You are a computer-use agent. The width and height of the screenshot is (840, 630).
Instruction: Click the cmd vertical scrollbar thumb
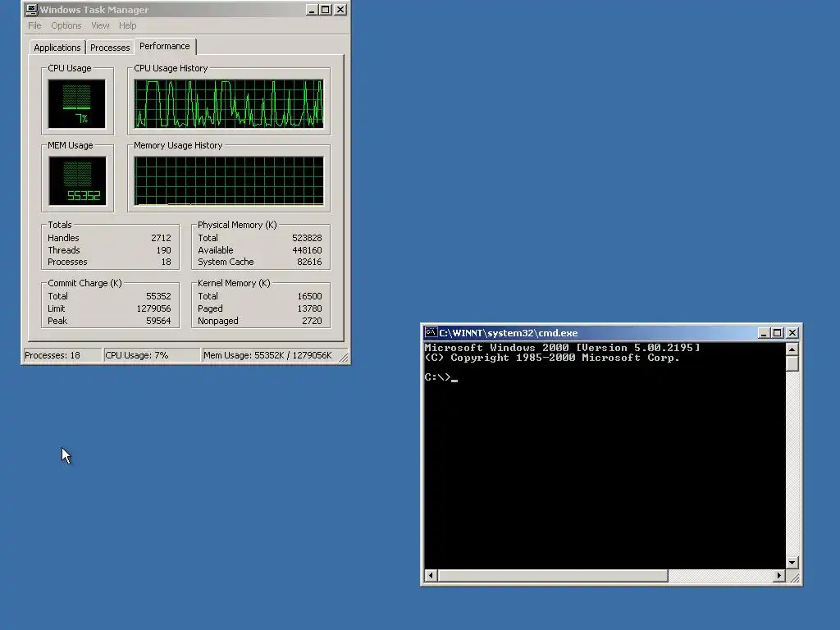(x=792, y=363)
